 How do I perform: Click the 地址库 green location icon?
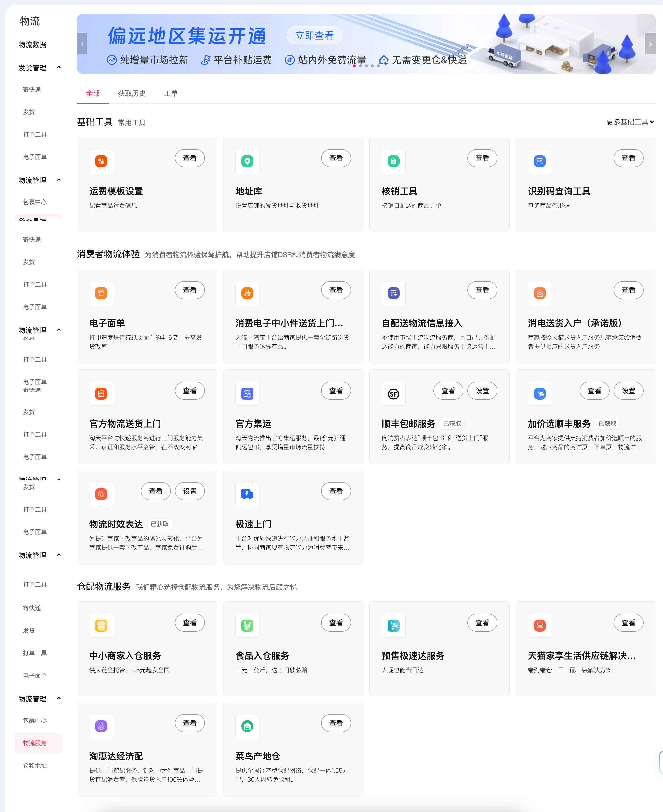click(247, 161)
